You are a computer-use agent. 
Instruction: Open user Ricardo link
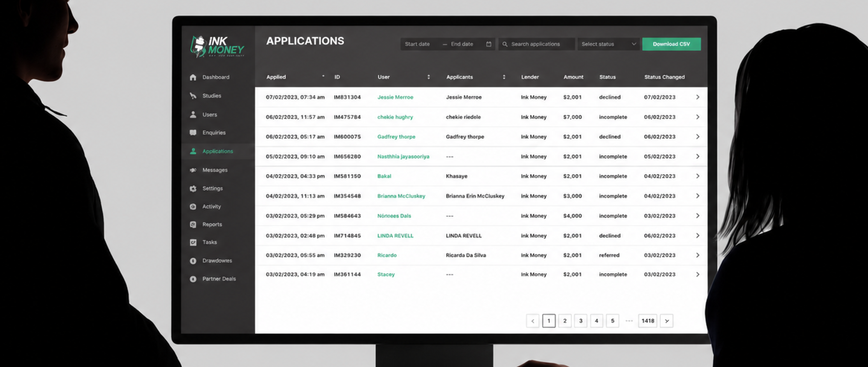(387, 255)
